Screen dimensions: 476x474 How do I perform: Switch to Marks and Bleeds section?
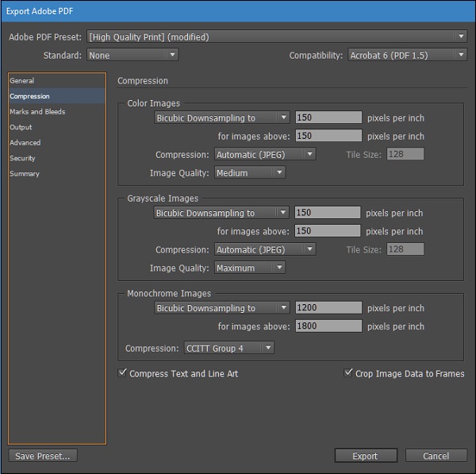coord(37,112)
